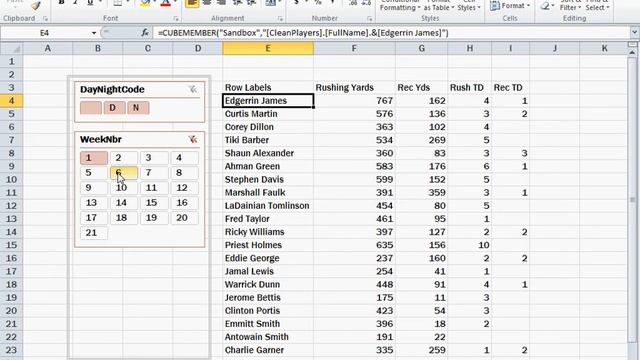Open the Name Box dropdown arrow
The image size is (640, 360).
[x=94, y=33]
